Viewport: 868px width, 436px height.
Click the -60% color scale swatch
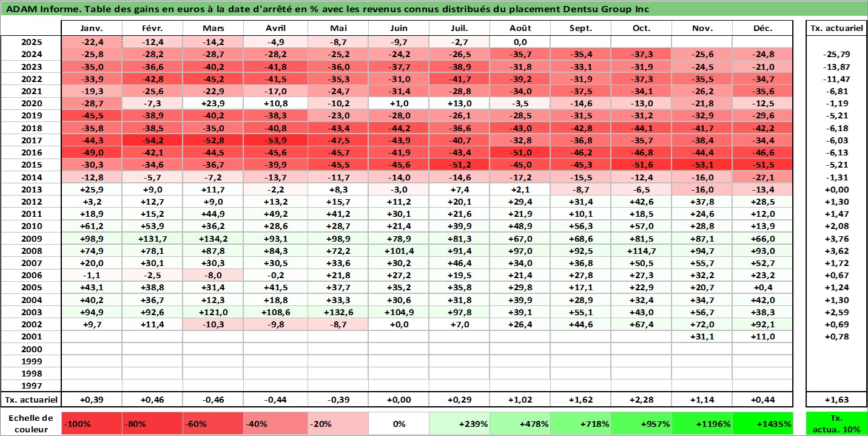[214, 423]
